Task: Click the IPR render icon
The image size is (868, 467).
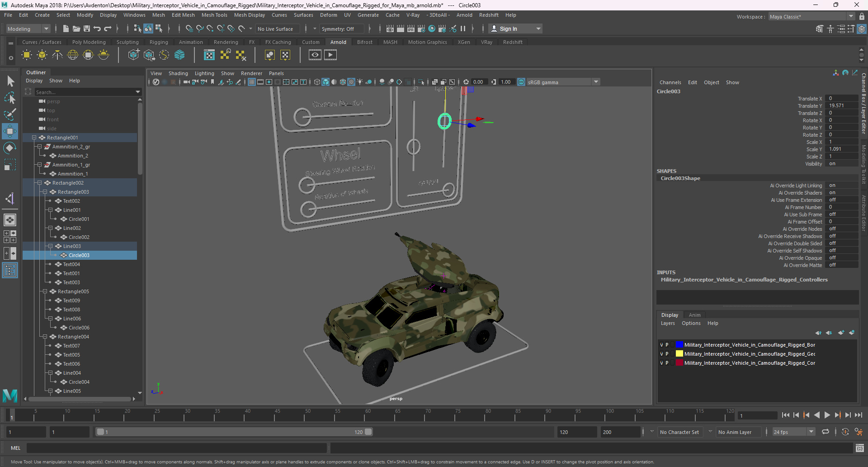Action: click(x=410, y=29)
